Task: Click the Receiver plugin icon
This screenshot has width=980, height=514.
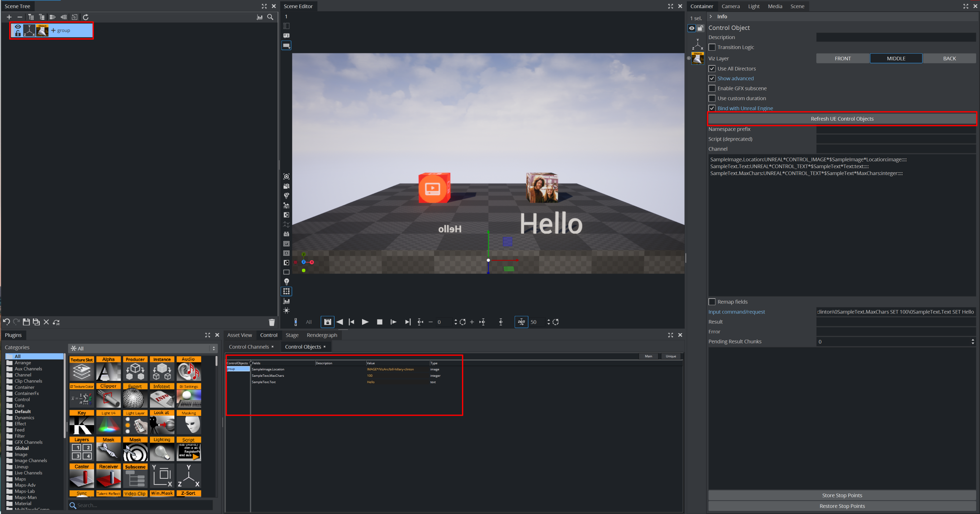Action: (x=108, y=478)
